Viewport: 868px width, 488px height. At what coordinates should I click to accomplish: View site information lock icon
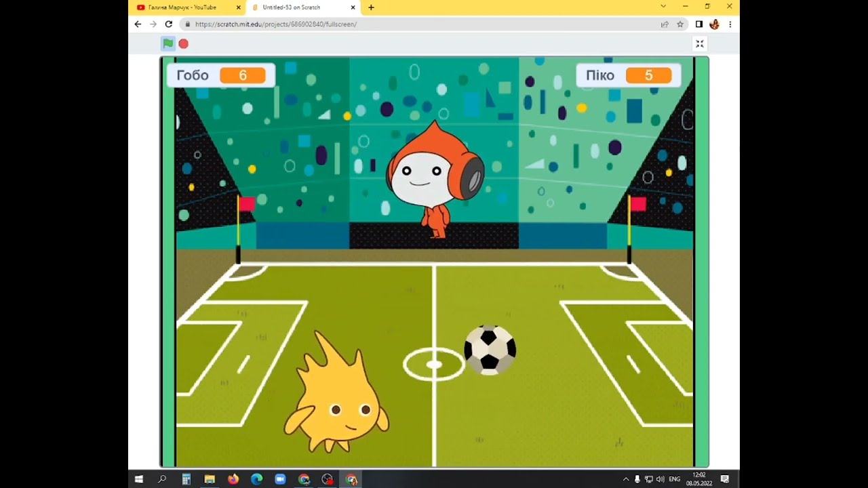coord(188,24)
